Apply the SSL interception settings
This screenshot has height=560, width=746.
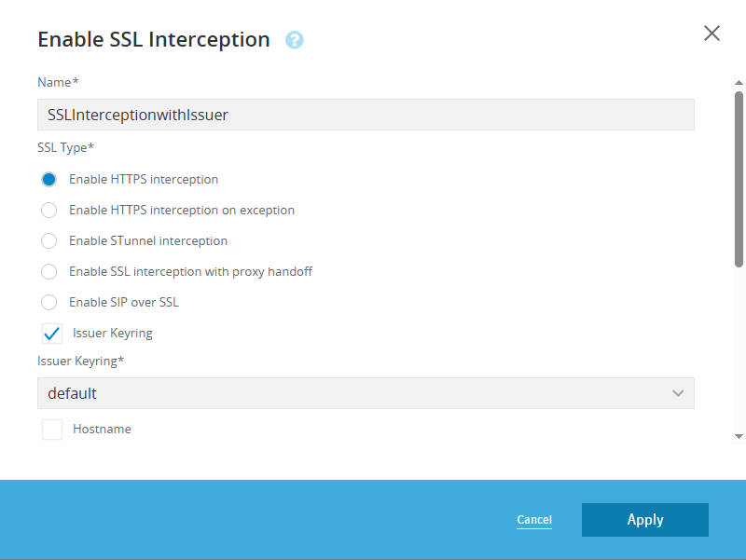coord(645,520)
